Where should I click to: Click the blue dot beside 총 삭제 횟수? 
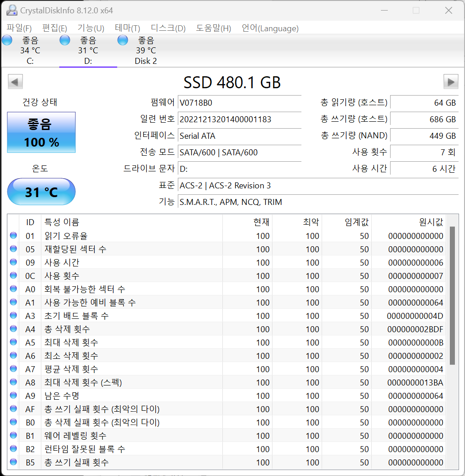[13, 329]
